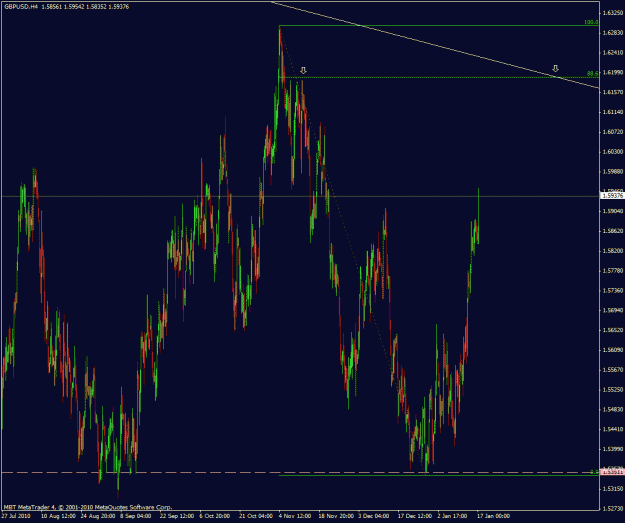Click the 1.61990 price axis label
The height and width of the screenshot is (523, 625).
click(x=613, y=72)
